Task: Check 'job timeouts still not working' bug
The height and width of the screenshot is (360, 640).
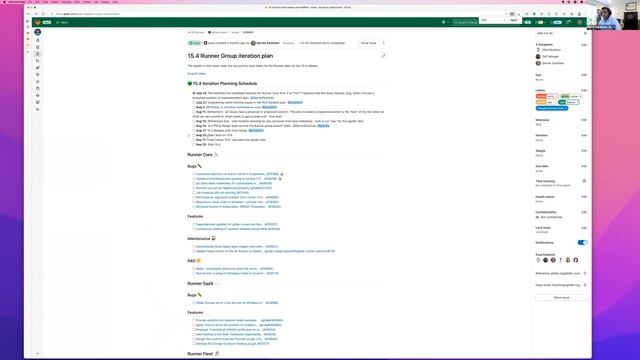Action: [194, 193]
